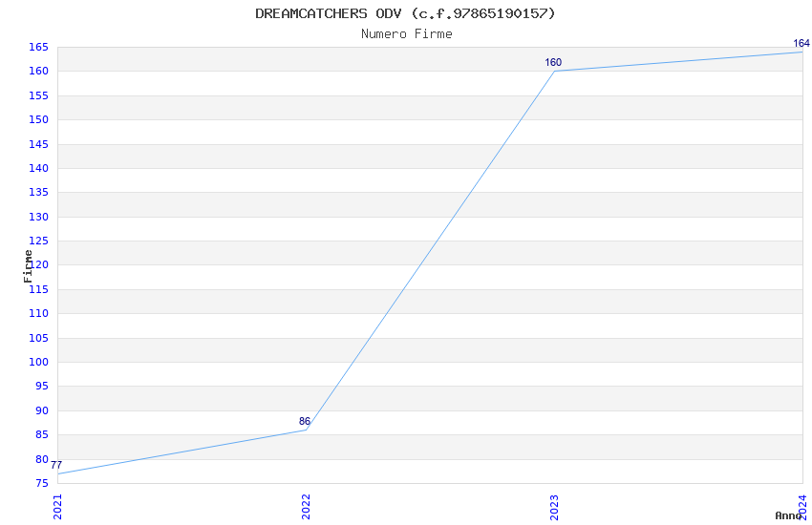Click the 135 y-axis tick label
The height and width of the screenshot is (525, 812).
tap(39, 193)
